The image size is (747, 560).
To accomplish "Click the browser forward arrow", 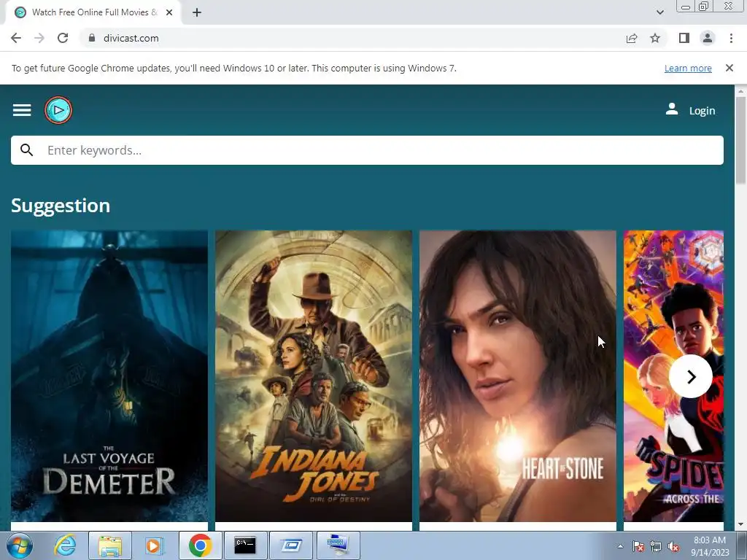I will click(x=39, y=38).
